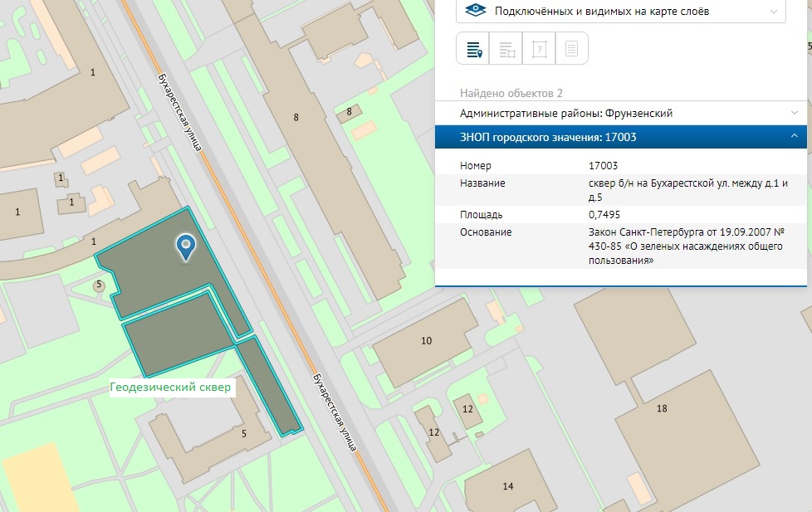Select the area selection list tool
Viewport: 812px width, 512px height.
[x=506, y=49]
